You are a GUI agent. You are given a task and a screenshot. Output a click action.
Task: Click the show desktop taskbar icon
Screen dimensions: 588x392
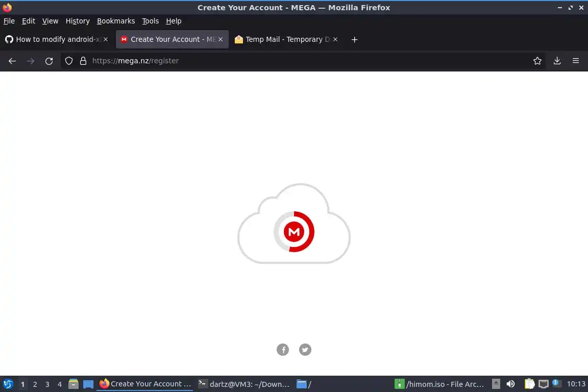88,384
